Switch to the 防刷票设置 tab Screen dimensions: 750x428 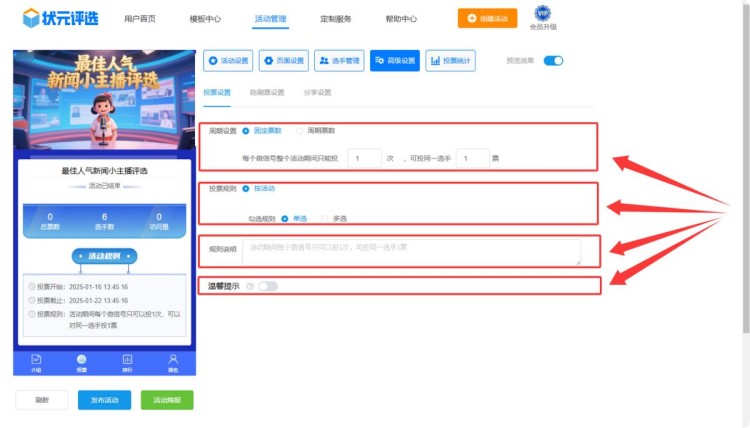tap(267, 92)
